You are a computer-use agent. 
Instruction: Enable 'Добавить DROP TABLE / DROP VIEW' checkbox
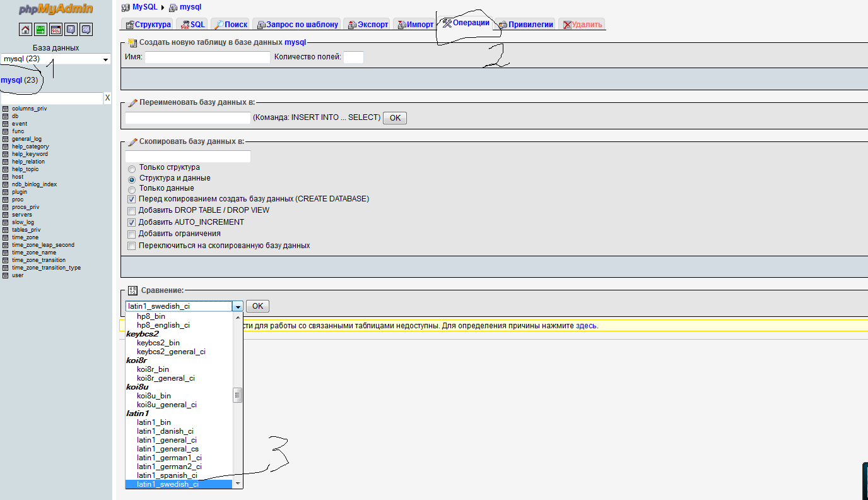pos(132,211)
